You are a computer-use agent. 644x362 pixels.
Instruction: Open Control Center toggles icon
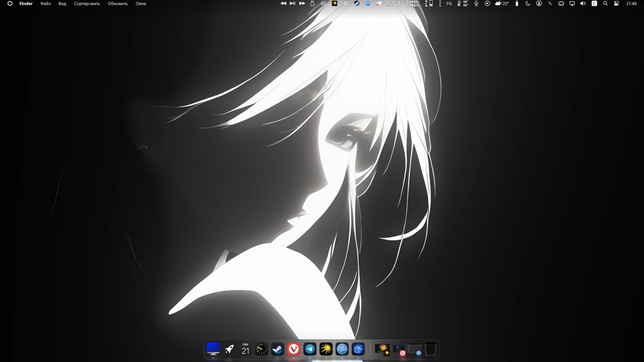[616, 3]
